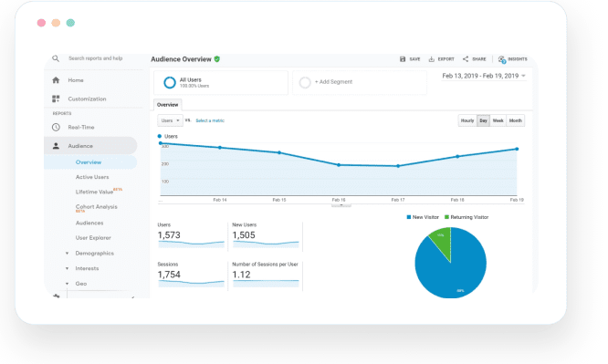Click the SHARE button label
The image size is (608, 364).
[x=479, y=59]
